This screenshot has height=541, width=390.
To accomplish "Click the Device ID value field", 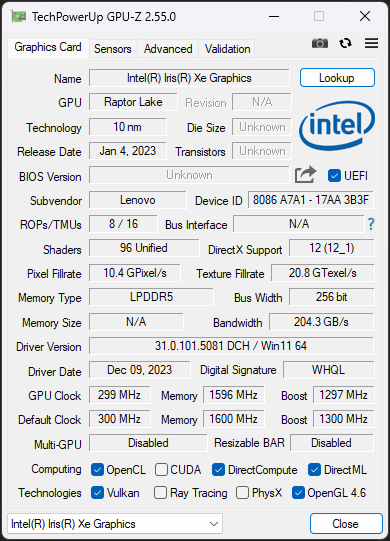I will click(x=311, y=200).
